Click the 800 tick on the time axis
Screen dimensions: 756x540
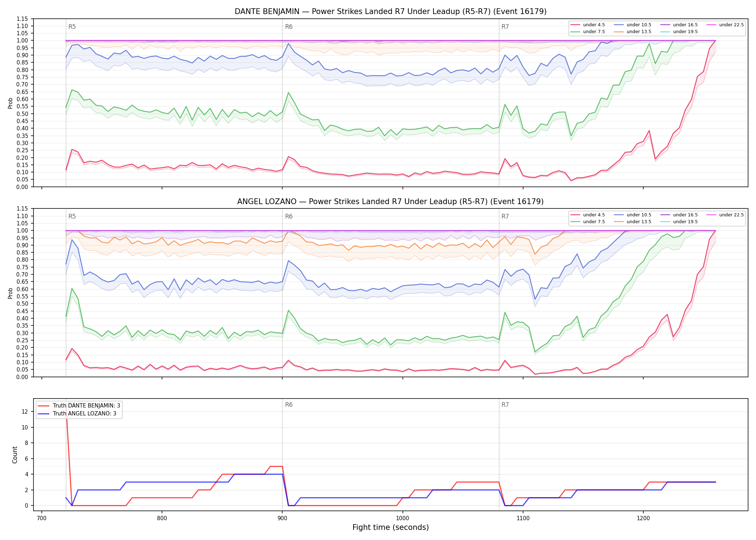coord(162,518)
